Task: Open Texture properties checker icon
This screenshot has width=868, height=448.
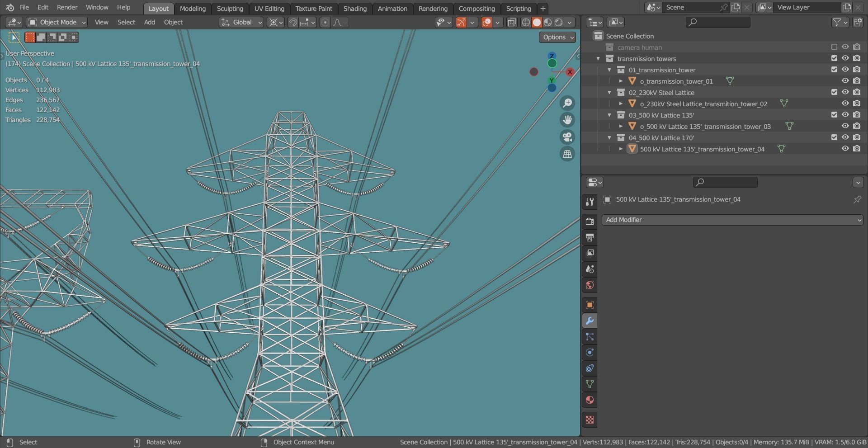Action: point(590,420)
